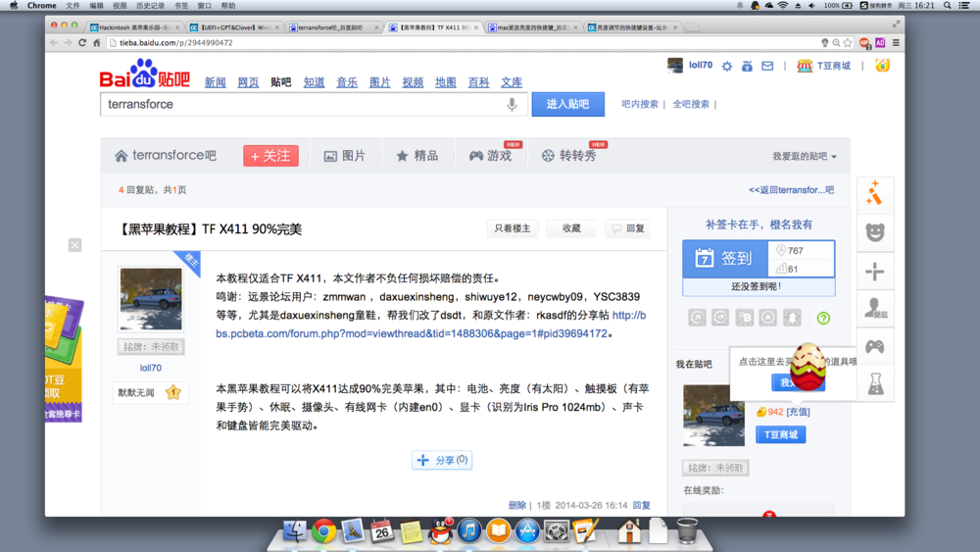Click blue T豆商城 button in sidebar

[x=781, y=434]
